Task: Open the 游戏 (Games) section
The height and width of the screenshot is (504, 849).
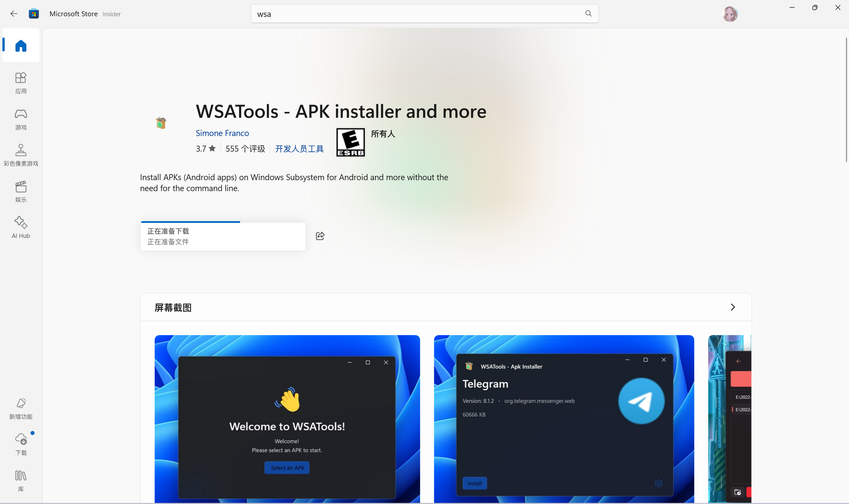Action: coord(21,119)
